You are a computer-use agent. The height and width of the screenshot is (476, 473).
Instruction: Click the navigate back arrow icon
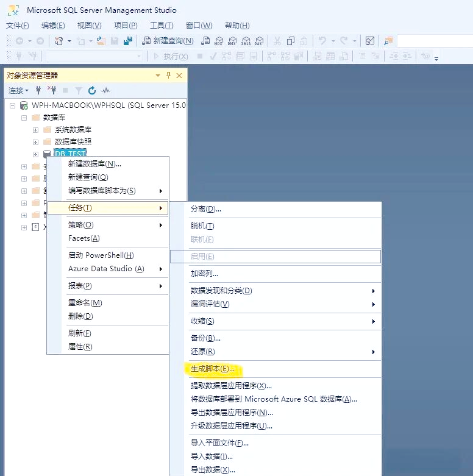click(20, 41)
